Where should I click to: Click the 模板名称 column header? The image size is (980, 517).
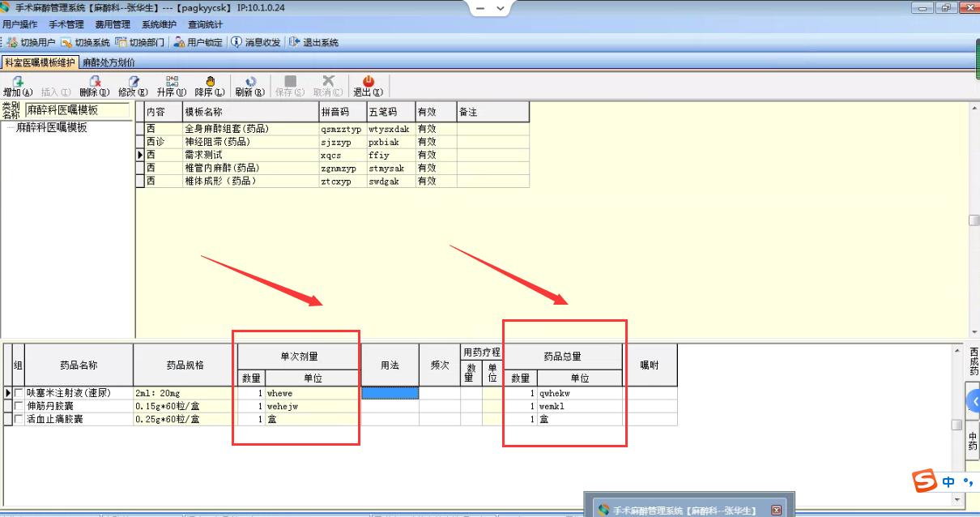click(251, 112)
